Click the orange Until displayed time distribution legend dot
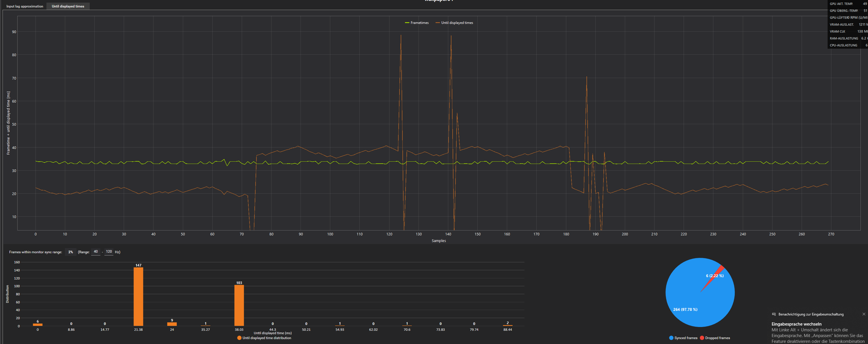 pyautogui.click(x=239, y=338)
